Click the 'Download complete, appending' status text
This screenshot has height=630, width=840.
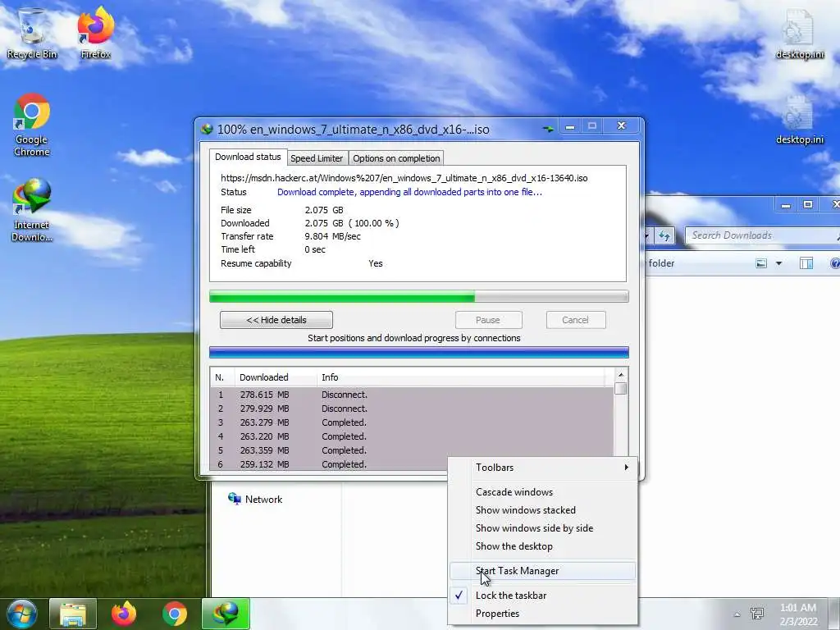pos(410,192)
